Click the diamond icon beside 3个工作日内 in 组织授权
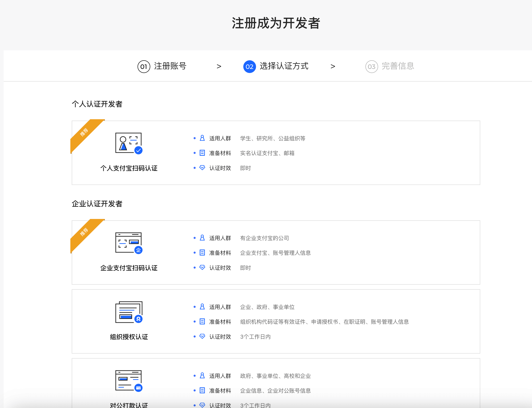Image resolution: width=532 pixels, height=408 pixels. [x=202, y=336]
